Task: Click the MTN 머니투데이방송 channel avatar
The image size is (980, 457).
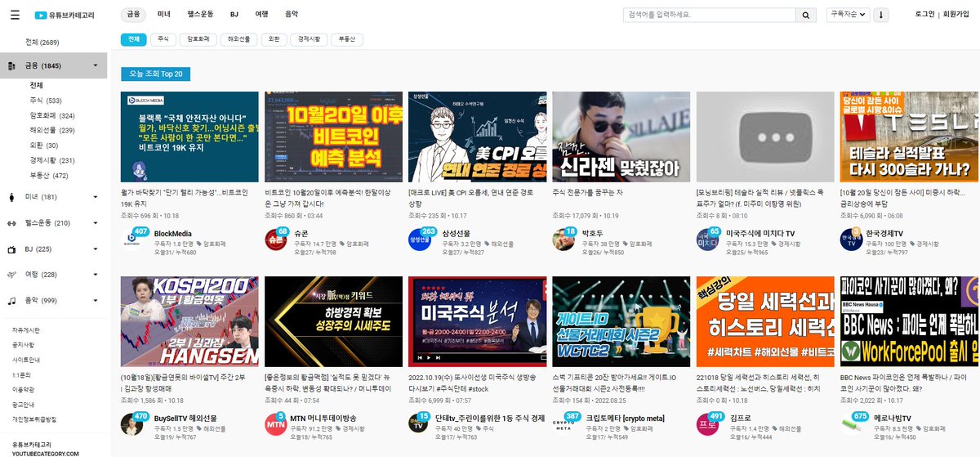Action: (276, 423)
